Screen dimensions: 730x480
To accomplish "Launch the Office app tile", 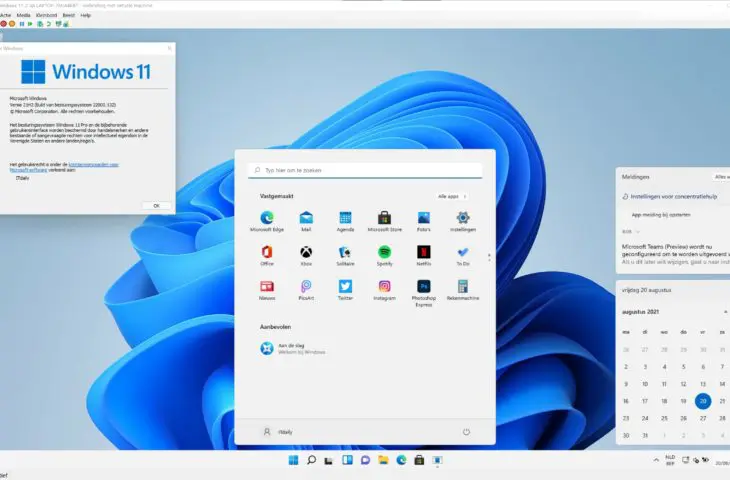I will [x=267, y=255].
